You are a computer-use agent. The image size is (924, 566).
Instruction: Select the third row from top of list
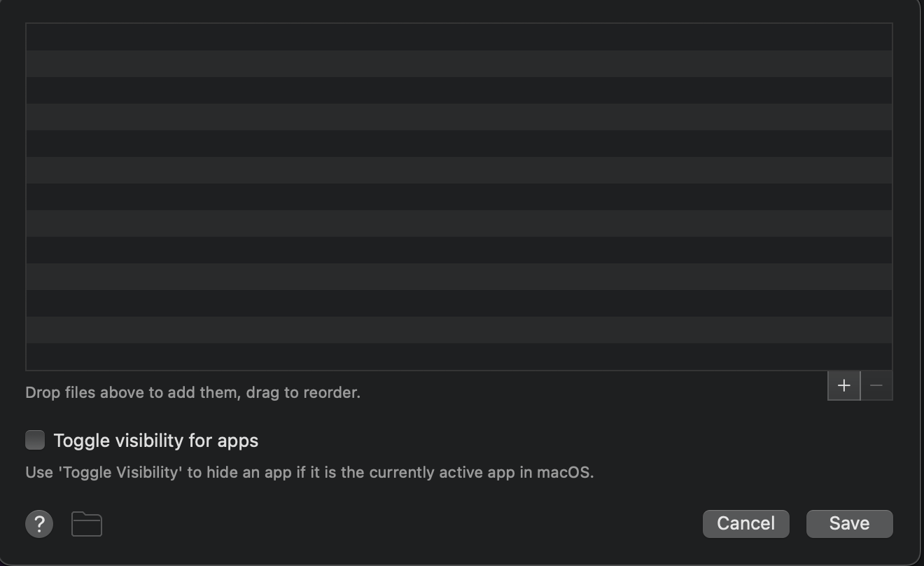pyautogui.click(x=459, y=90)
